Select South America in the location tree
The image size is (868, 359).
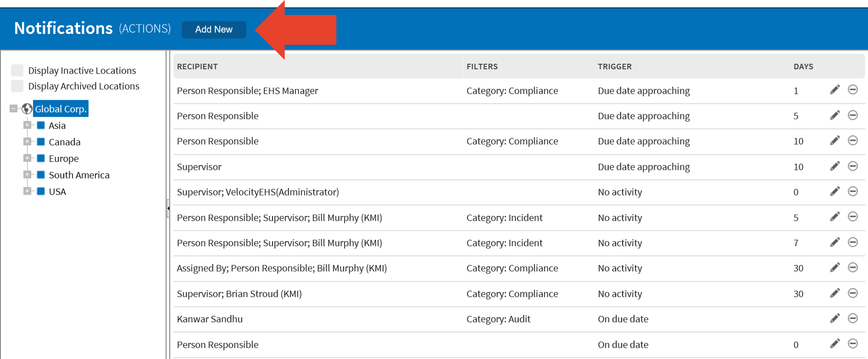pyautogui.click(x=79, y=175)
